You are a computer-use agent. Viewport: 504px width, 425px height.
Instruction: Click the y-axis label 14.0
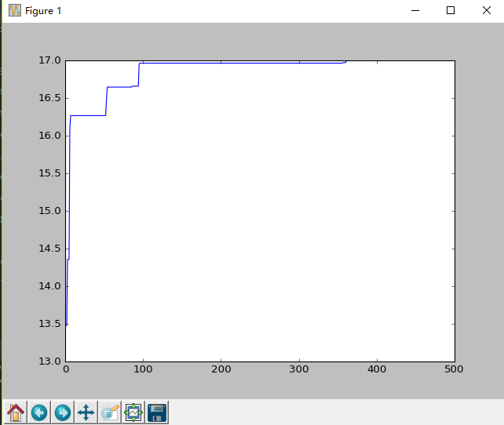[x=49, y=286]
